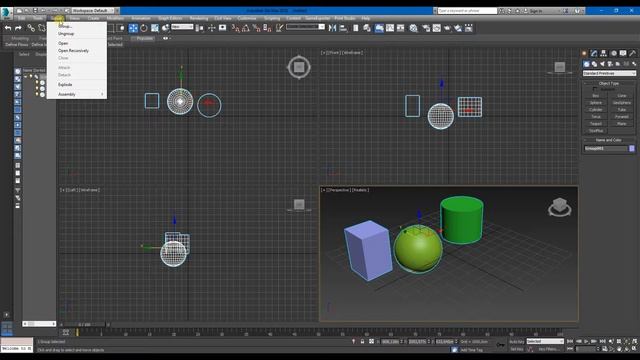
Task: Click the Perspective ViewCube
Action: (560, 207)
